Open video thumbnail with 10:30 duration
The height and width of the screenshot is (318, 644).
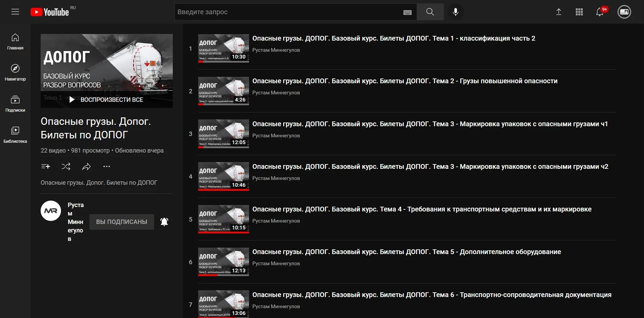[224, 48]
